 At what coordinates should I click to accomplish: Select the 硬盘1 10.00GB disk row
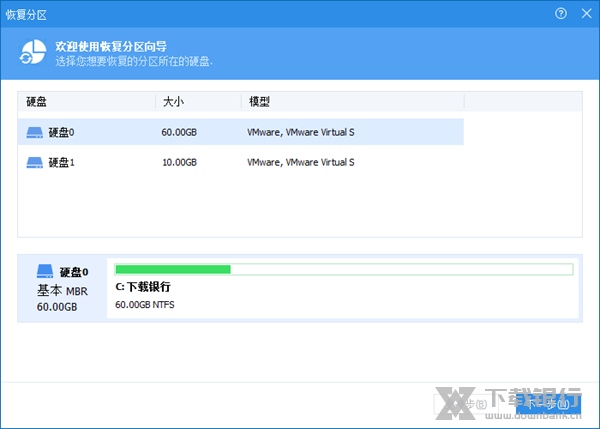point(240,162)
